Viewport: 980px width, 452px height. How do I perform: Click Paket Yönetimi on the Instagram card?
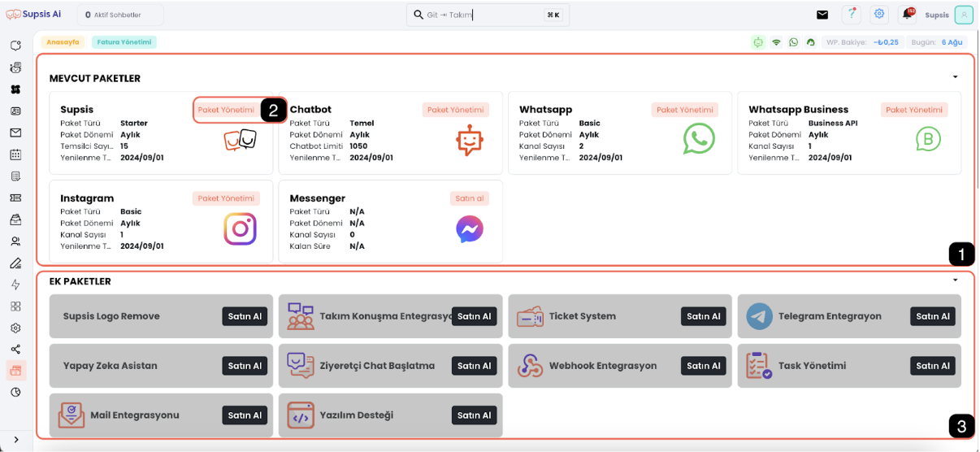pos(226,198)
